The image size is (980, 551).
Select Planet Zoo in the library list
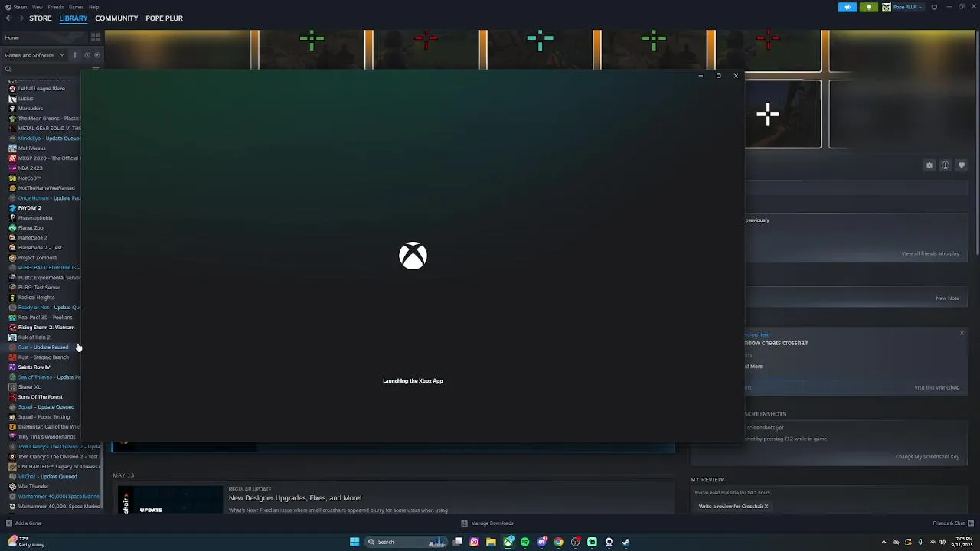point(31,228)
